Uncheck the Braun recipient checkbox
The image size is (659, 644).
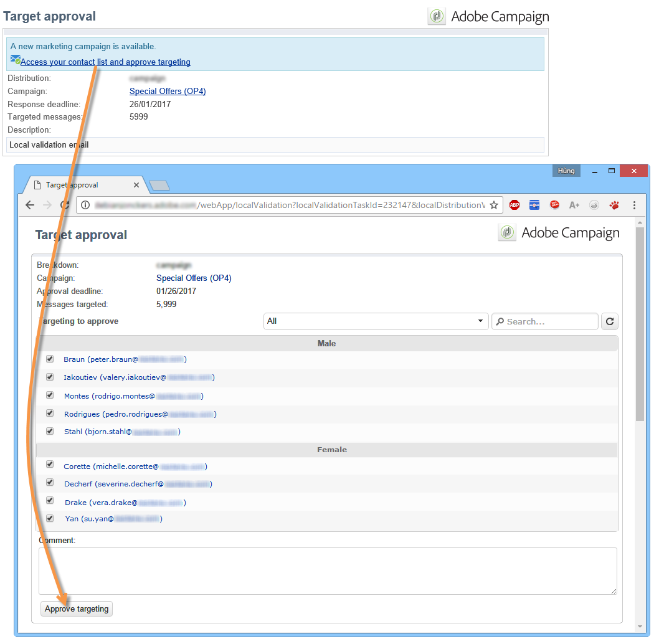click(x=50, y=359)
